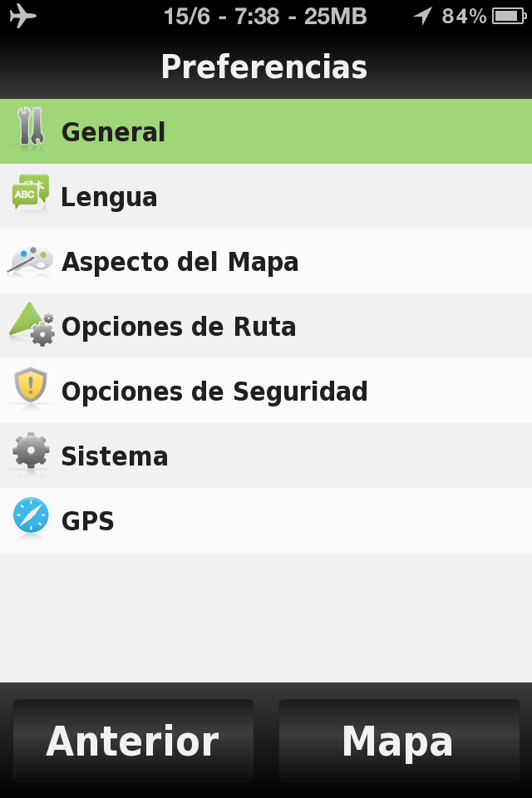Tap the yellow shield Seguridad icon

click(31, 385)
